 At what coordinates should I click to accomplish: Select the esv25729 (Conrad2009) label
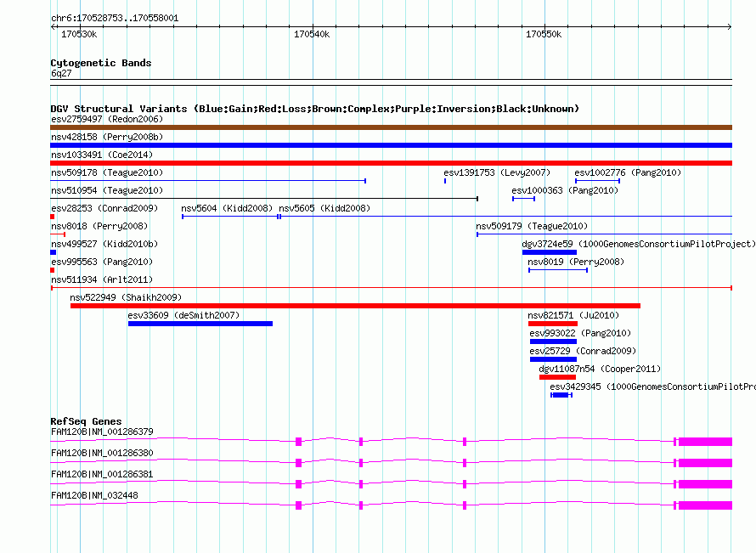pos(583,351)
